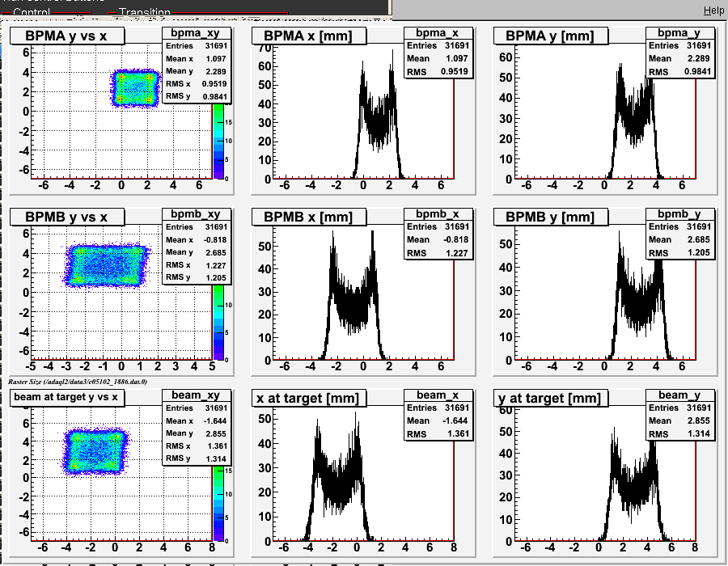Image resolution: width=728 pixels, height=566 pixels.
Task: Click Mean x -0.818 in bpmb_xy stats
Action: (196, 240)
